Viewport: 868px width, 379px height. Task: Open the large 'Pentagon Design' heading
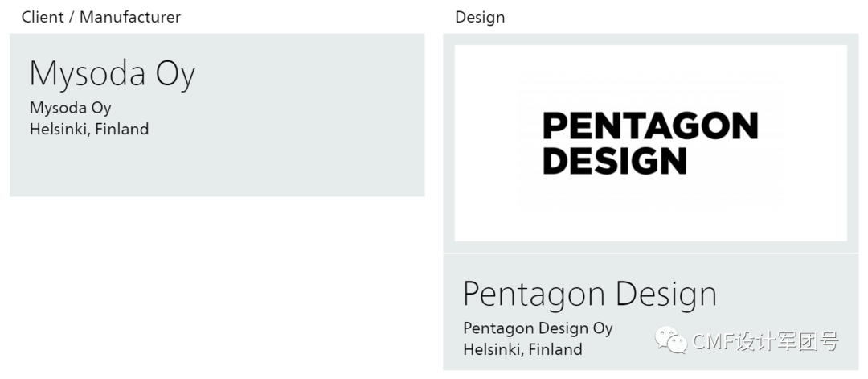click(589, 294)
